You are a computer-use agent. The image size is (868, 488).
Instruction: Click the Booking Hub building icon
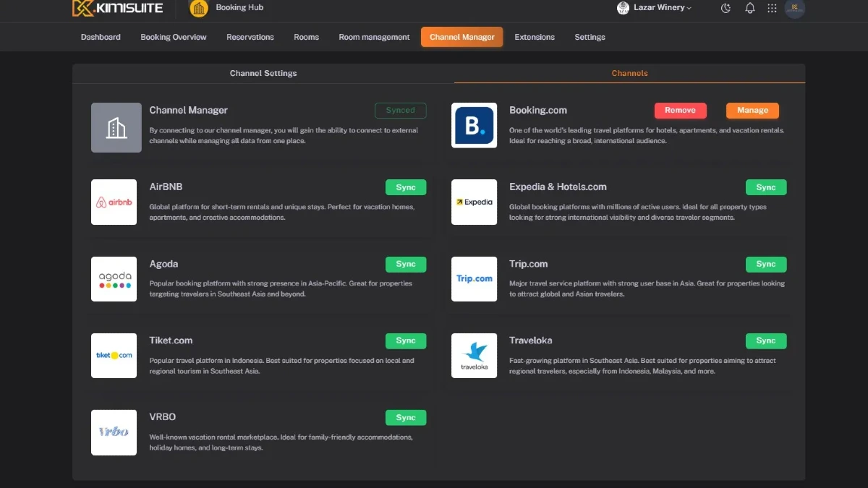coord(199,8)
